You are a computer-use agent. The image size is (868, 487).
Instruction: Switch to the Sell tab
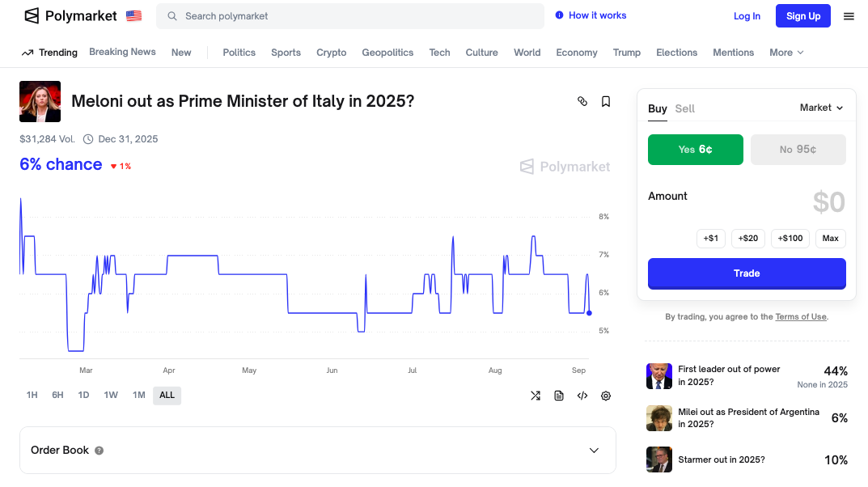coord(685,108)
